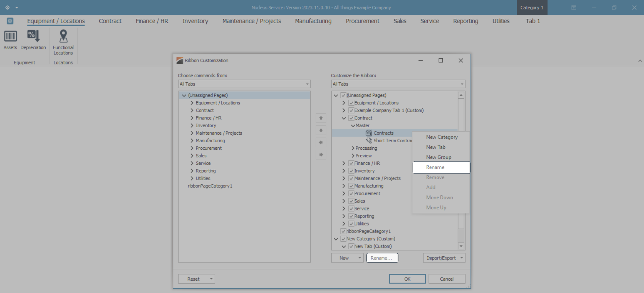Click the settings gear in the title bar
Image resolution: width=644 pixels, height=293 pixels.
point(7,7)
